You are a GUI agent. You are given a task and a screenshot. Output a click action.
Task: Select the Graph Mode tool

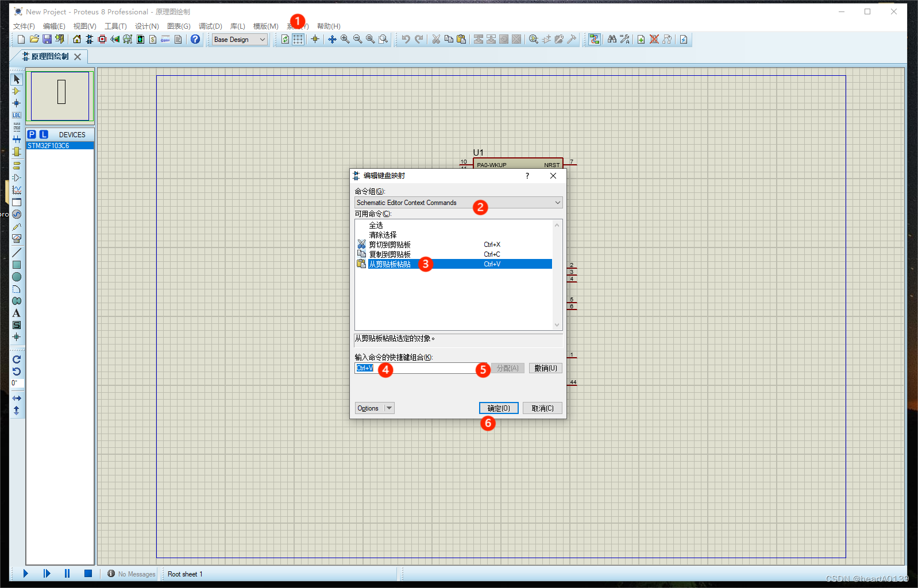(x=17, y=190)
